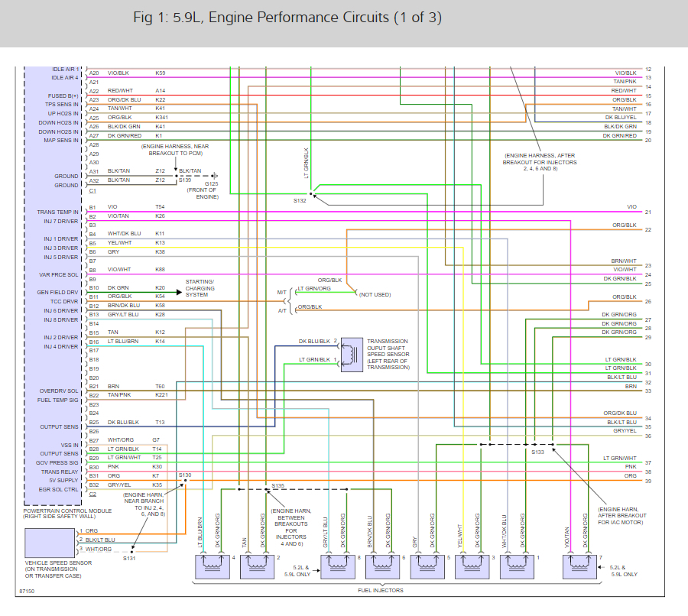Click fuel injector 7 symbol
This screenshot has width=688, height=616.
579,566
